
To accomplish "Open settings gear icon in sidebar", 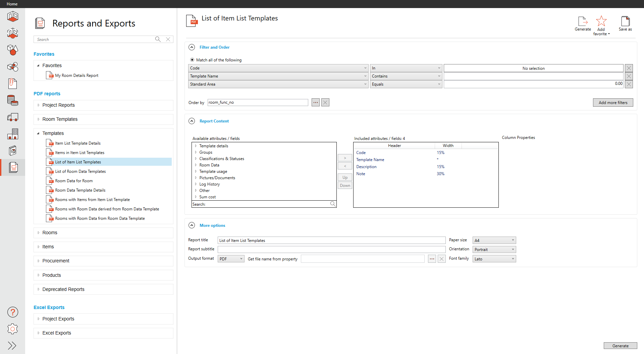I will click(x=13, y=329).
